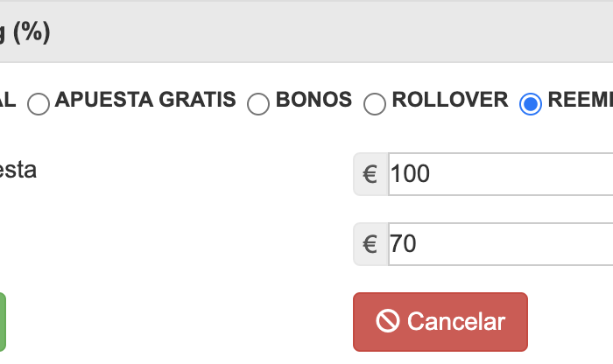
Task: Click the euro symbol beside 70
Action: [370, 244]
